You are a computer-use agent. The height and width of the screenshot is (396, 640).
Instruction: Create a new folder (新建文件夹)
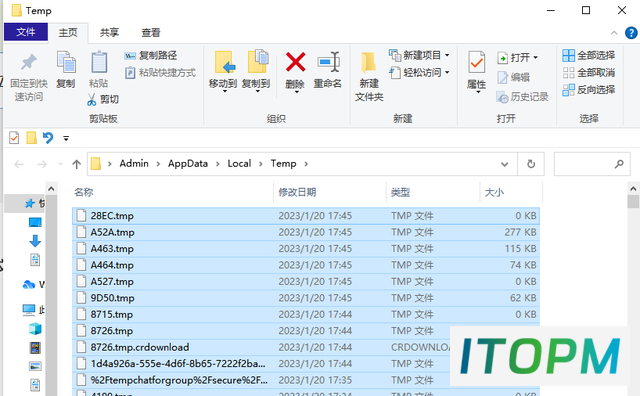pyautogui.click(x=369, y=77)
